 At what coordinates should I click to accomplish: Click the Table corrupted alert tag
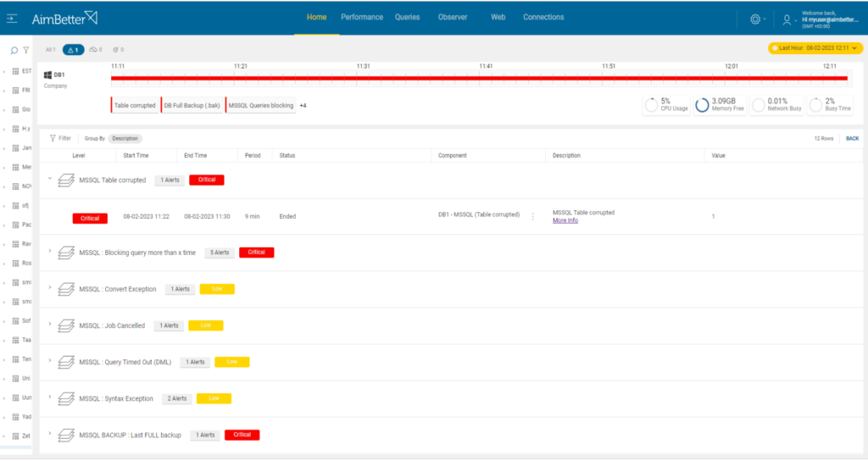(x=135, y=105)
